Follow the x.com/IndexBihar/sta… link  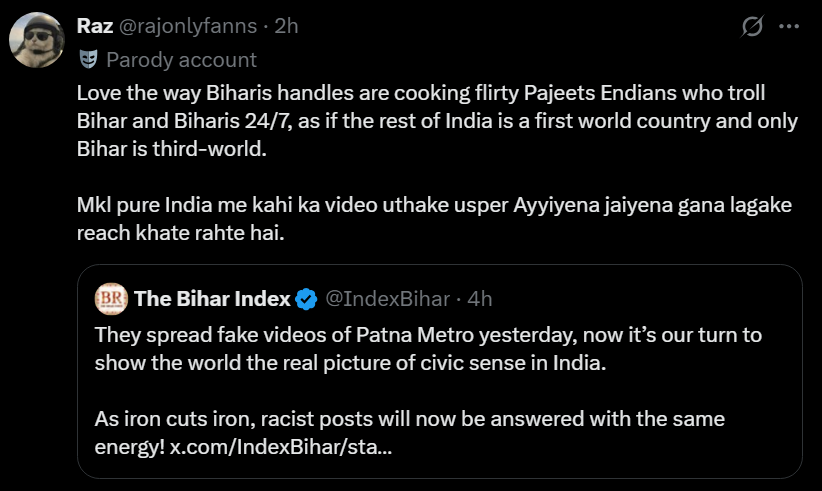[x=282, y=446]
